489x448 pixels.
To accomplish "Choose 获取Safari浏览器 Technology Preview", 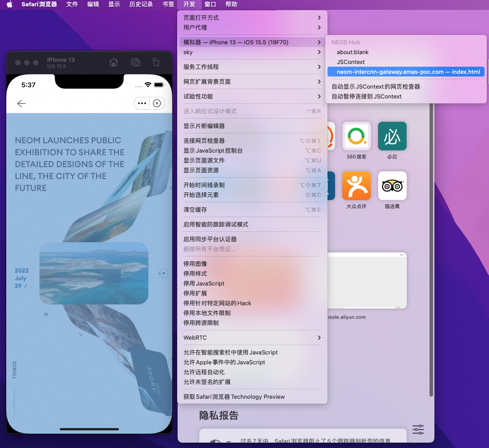I will [x=252, y=397].
